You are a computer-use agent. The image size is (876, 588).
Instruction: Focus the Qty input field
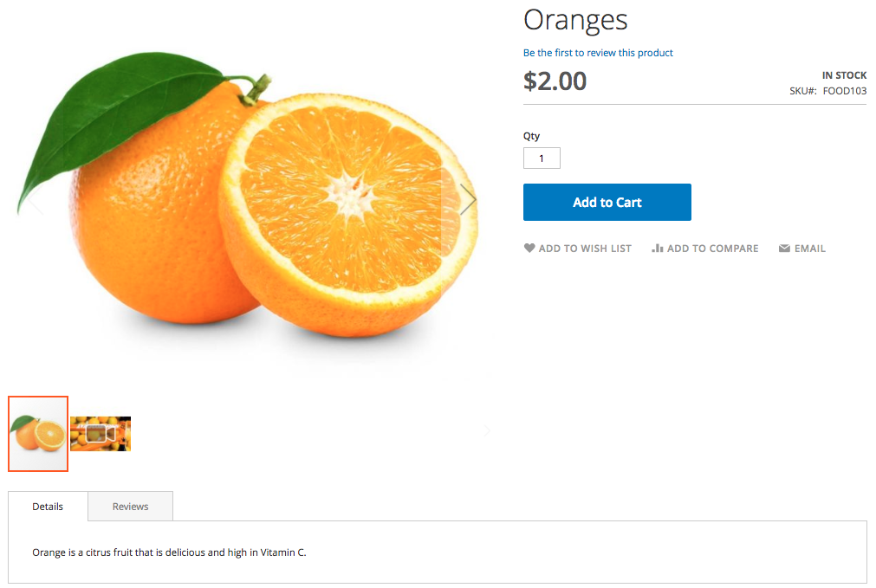tap(542, 158)
